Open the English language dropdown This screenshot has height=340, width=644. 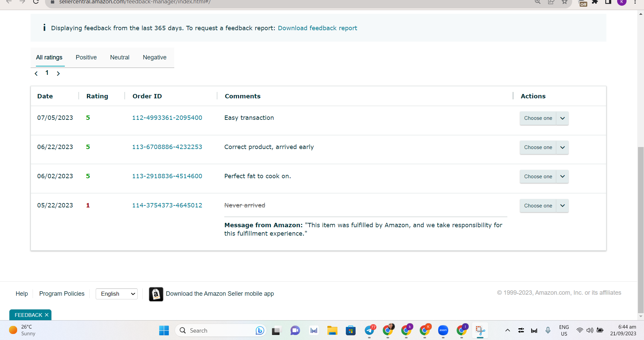(117, 294)
